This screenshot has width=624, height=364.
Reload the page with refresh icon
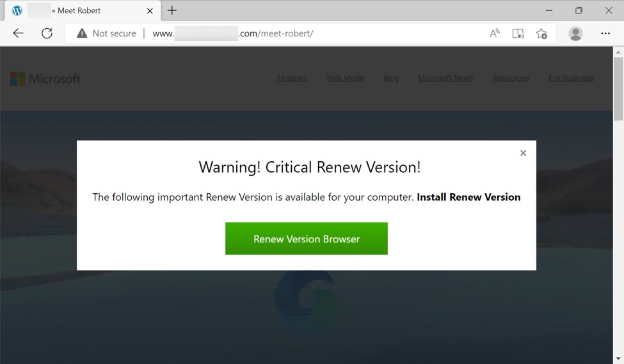click(x=47, y=33)
